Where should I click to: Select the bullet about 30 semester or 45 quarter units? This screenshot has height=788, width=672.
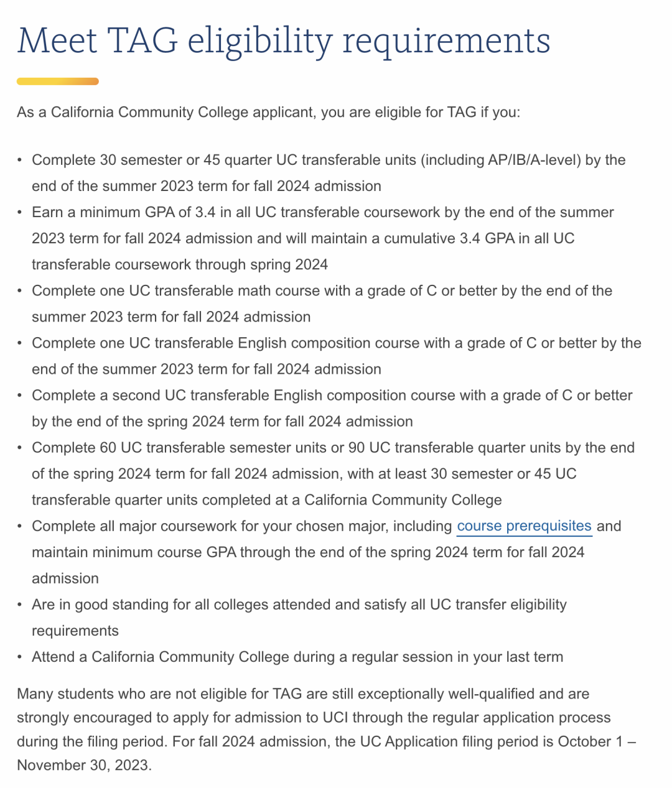pyautogui.click(x=329, y=173)
